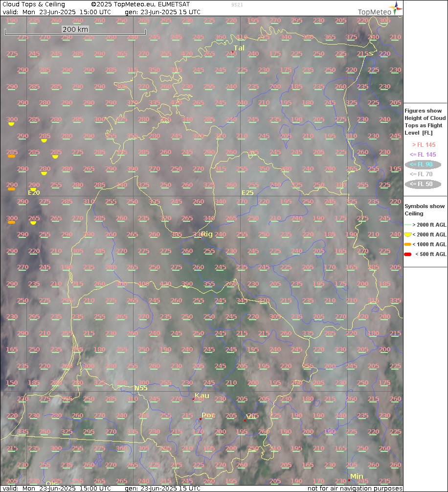Click the 'Rig' city label
This screenshot has width=448, height=492.
click(x=206, y=234)
